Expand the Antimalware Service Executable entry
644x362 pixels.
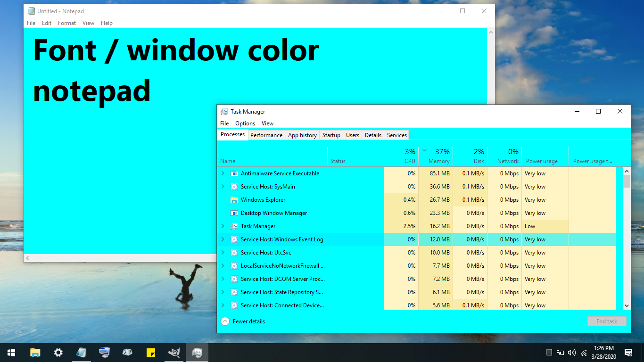click(x=223, y=173)
